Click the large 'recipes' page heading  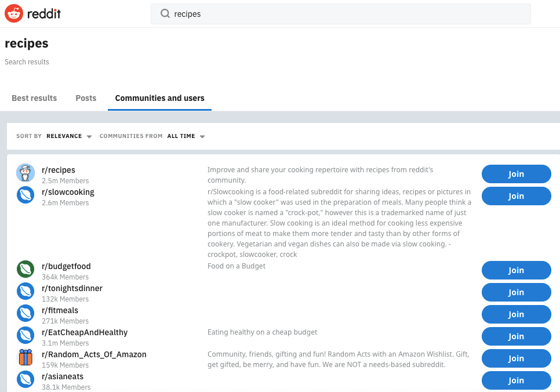tap(27, 43)
